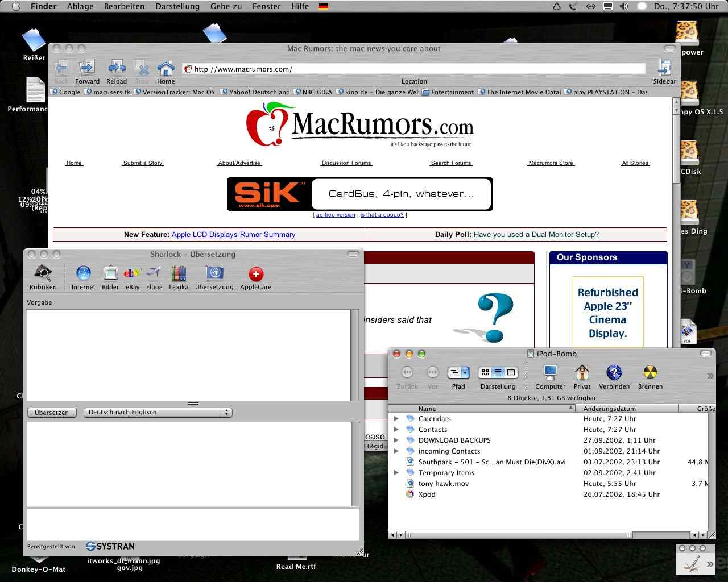Click the SiK CardBus banner ad
The image size is (728, 582).
tap(359, 194)
